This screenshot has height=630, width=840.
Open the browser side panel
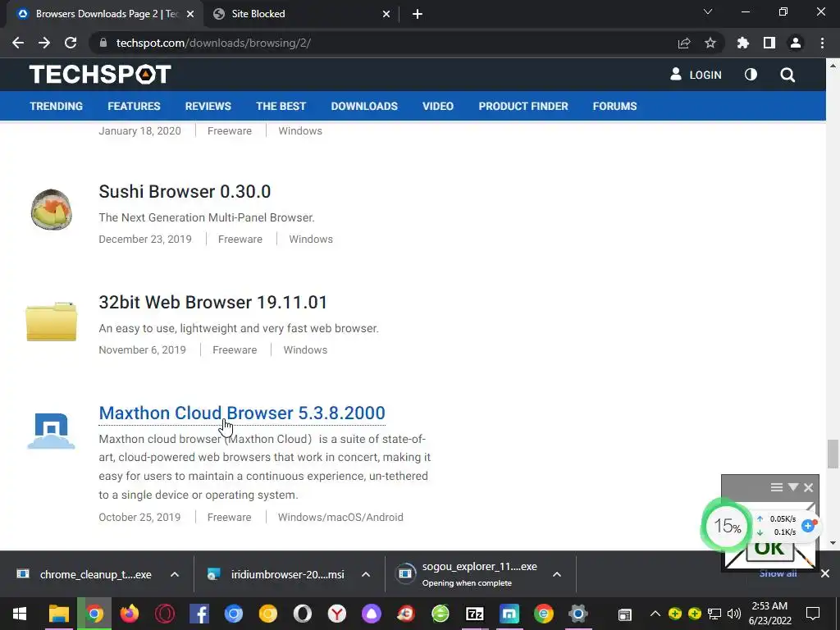pos(769,43)
